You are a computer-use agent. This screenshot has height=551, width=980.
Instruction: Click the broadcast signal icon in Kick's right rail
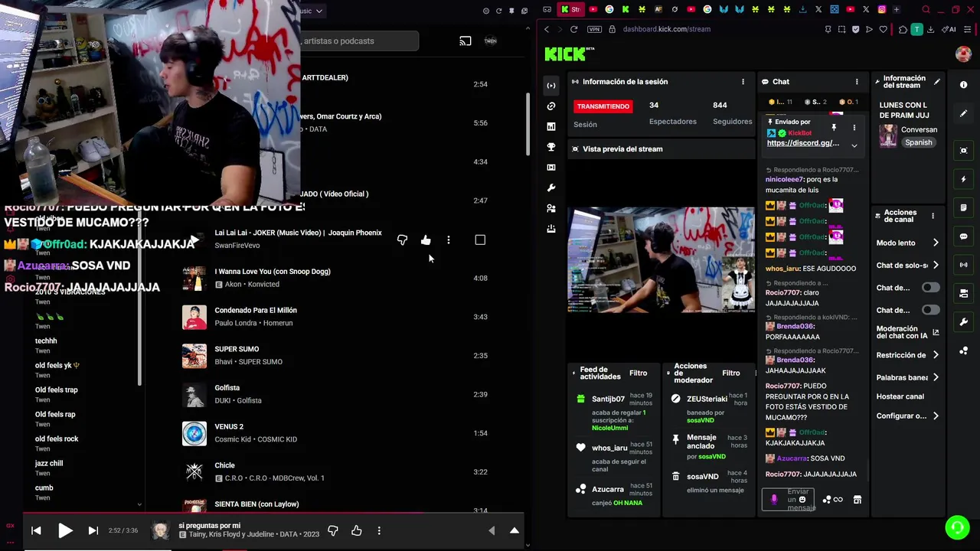[963, 265]
